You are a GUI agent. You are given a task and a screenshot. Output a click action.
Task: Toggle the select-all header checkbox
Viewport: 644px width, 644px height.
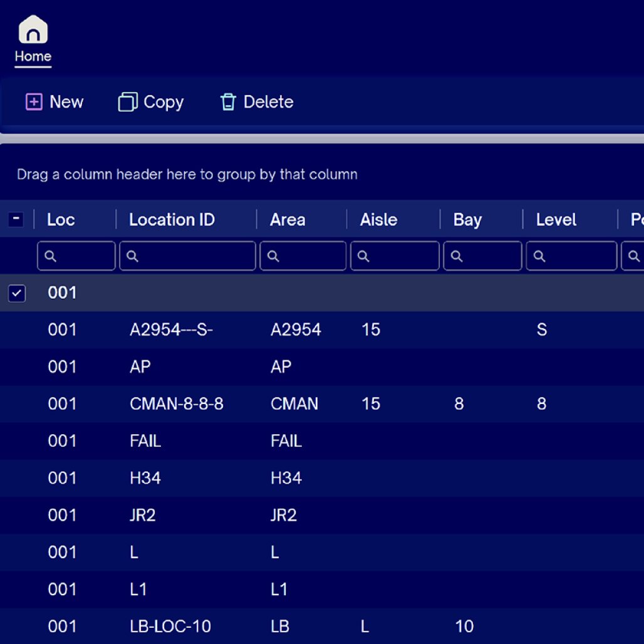(16, 219)
